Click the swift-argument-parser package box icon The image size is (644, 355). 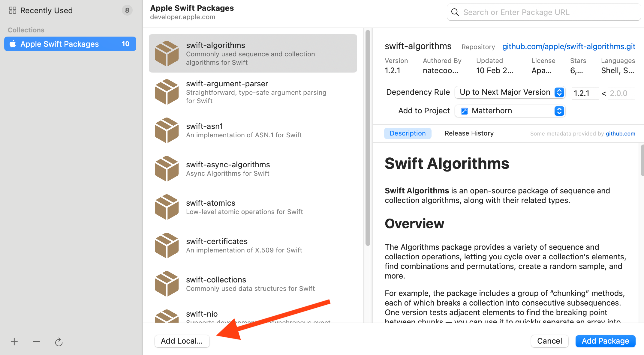[167, 92]
